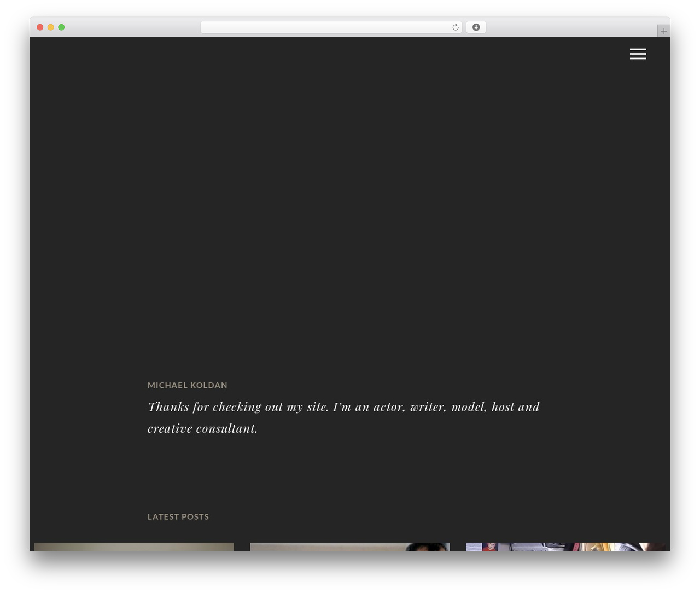Select the LATEST POSTS heading
The height and width of the screenshot is (593, 700).
click(x=178, y=516)
